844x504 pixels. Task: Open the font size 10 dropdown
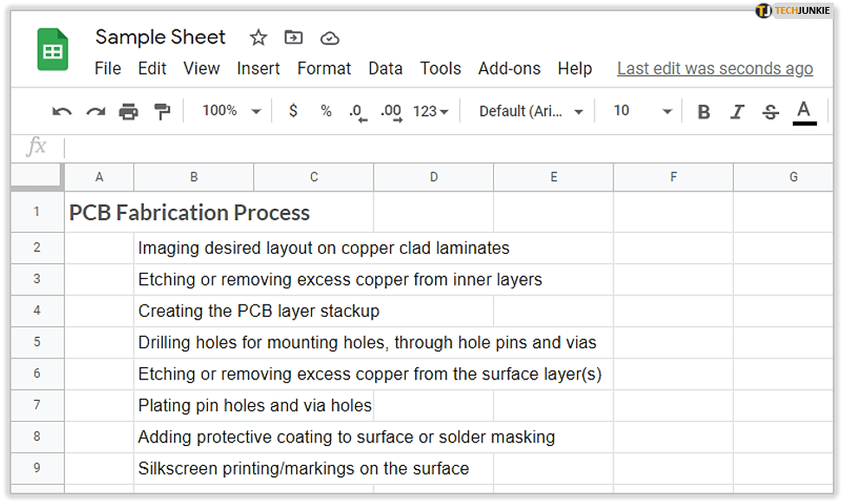point(642,111)
